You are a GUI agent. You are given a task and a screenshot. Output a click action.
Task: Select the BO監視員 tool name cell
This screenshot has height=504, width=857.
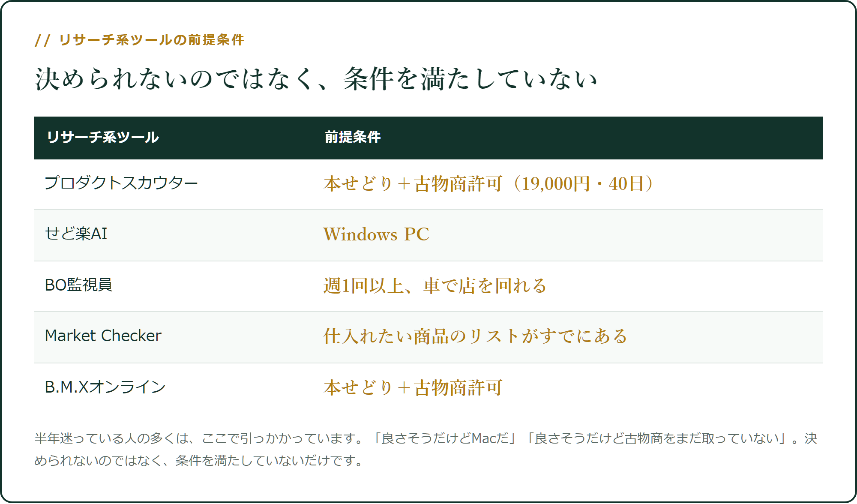78,285
